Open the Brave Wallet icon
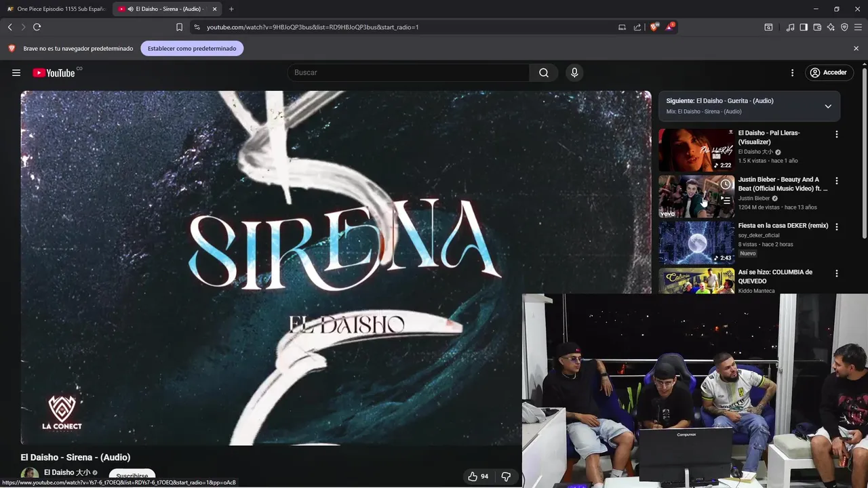Screen dimensions: 868x488 (817, 27)
